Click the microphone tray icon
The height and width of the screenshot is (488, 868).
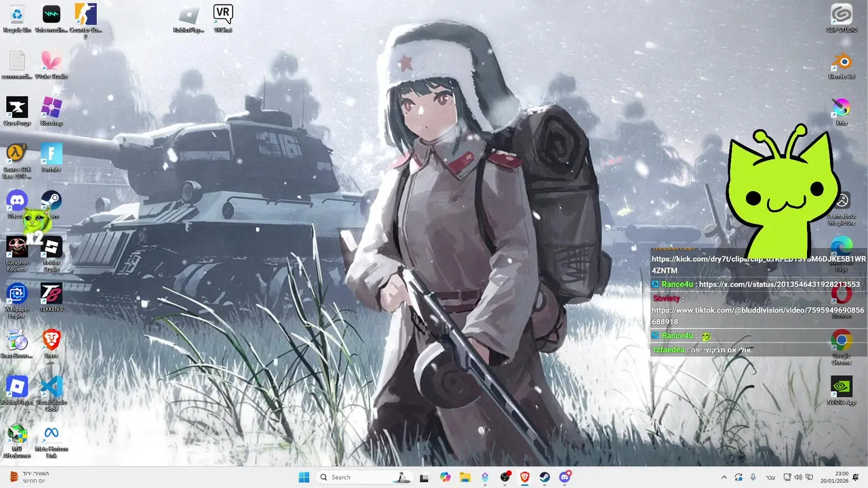tap(753, 477)
